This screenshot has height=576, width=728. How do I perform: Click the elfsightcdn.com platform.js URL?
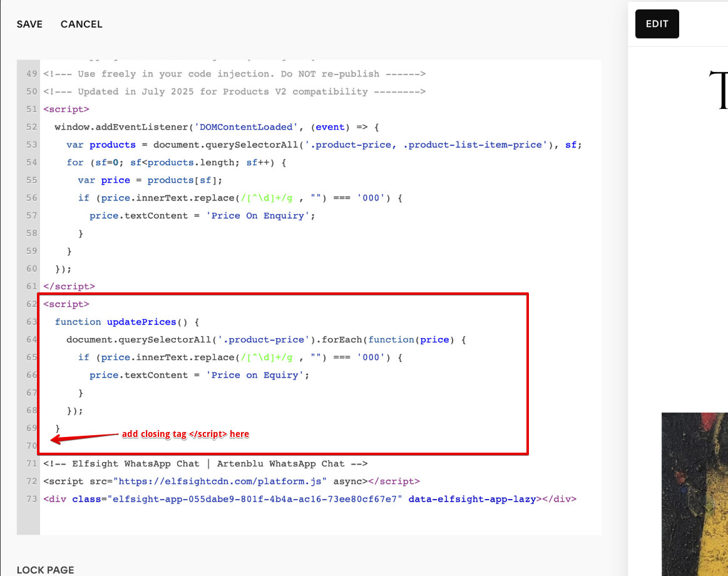[220, 481]
